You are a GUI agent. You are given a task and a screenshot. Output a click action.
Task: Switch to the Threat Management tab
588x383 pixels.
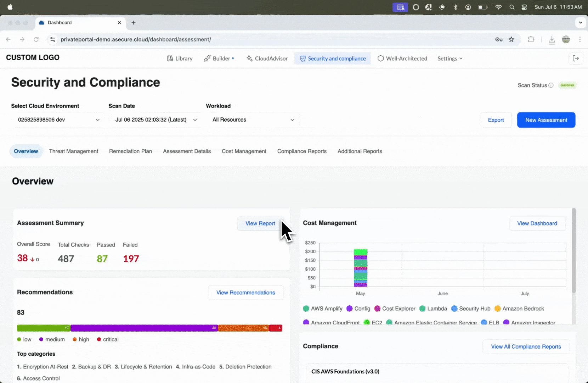click(74, 151)
